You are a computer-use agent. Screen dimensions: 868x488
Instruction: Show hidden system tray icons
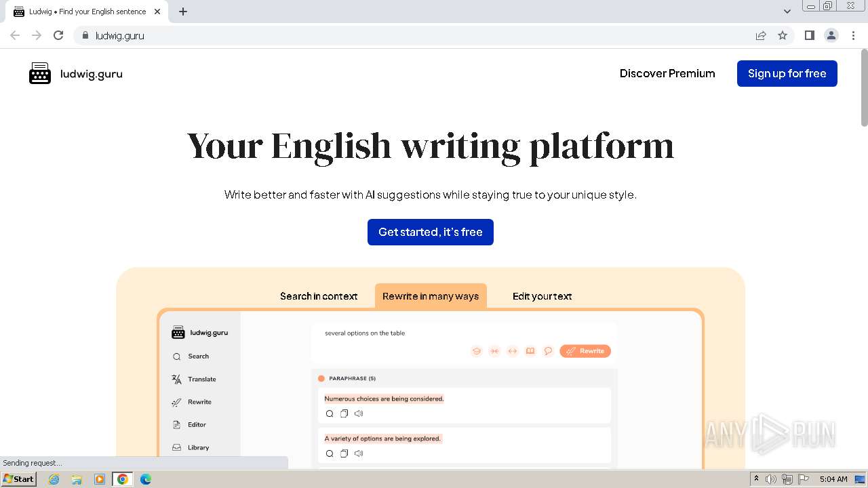[x=756, y=479]
